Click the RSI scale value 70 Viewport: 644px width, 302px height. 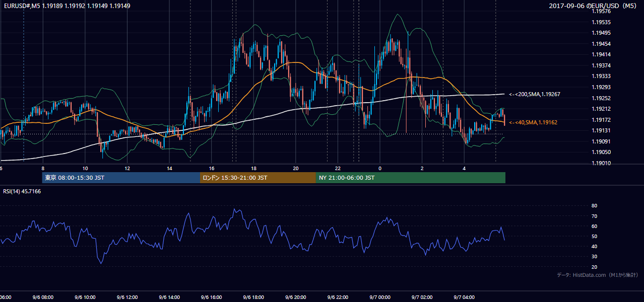(594, 216)
